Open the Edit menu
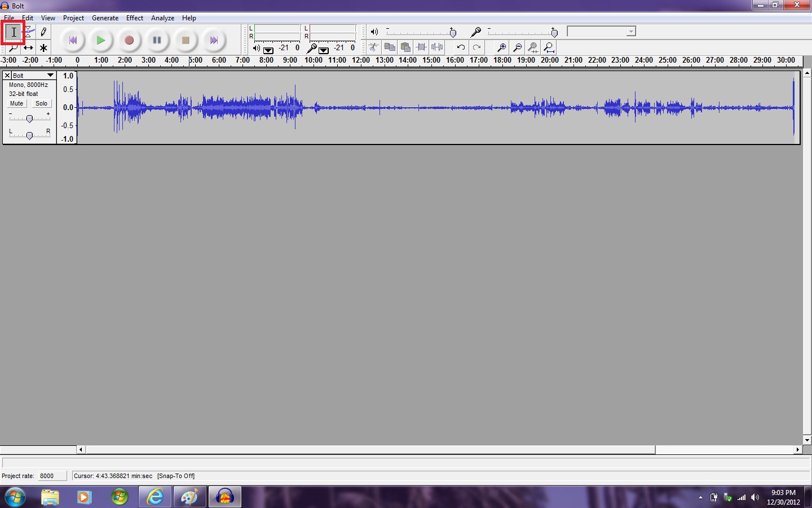Screen dimensions: 812x508 pos(28,18)
